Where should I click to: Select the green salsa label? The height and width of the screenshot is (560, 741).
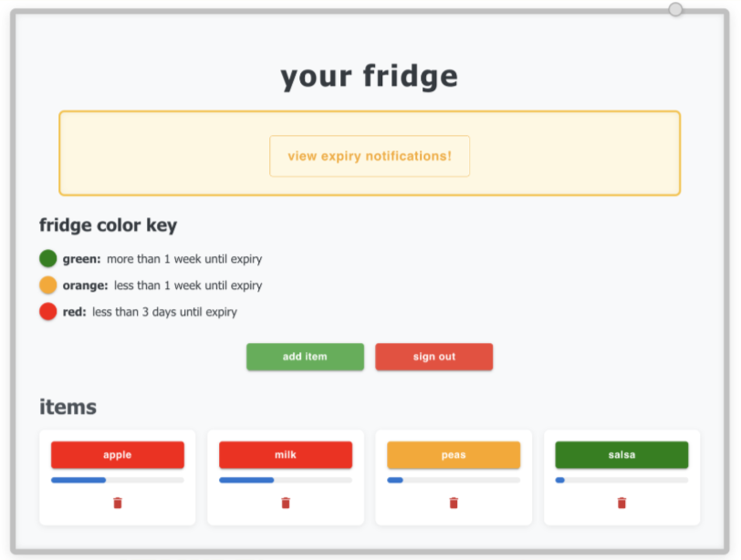coord(621,455)
